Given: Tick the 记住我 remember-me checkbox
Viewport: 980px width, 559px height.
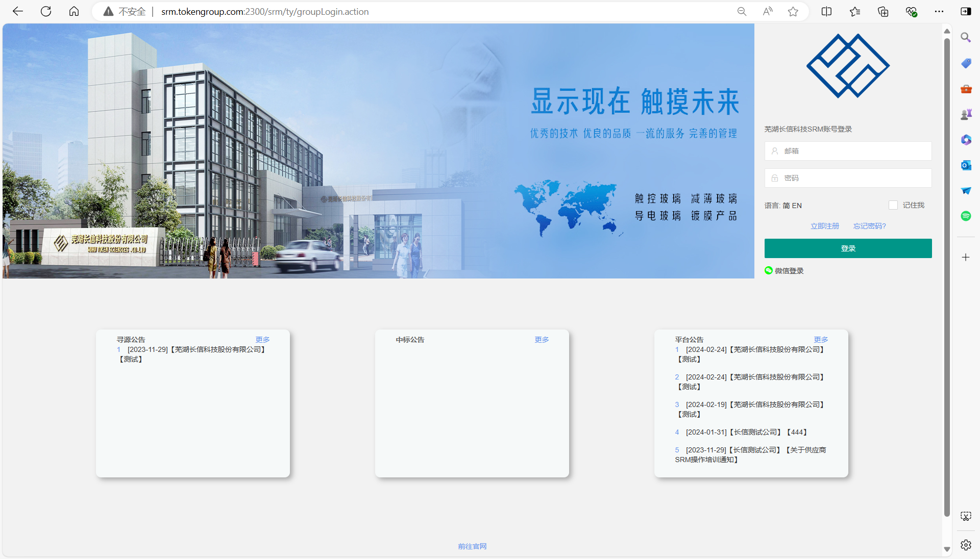Looking at the screenshot, I should pyautogui.click(x=893, y=205).
